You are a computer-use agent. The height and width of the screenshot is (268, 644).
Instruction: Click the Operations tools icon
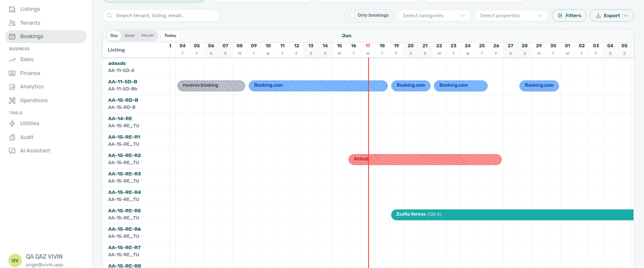(x=12, y=100)
